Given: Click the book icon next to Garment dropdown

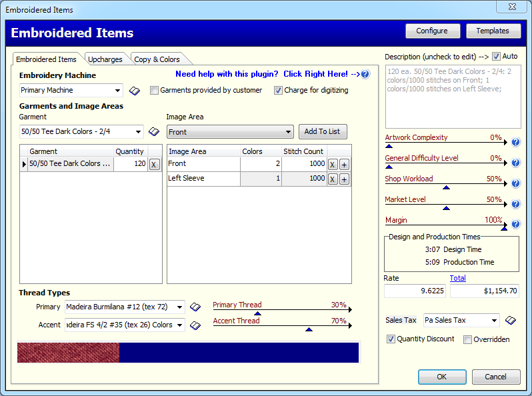Looking at the screenshot, I should pyautogui.click(x=154, y=132).
